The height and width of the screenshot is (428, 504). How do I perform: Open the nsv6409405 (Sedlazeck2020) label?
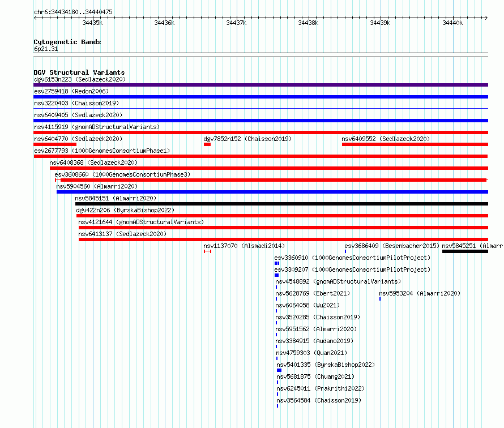click(x=78, y=115)
